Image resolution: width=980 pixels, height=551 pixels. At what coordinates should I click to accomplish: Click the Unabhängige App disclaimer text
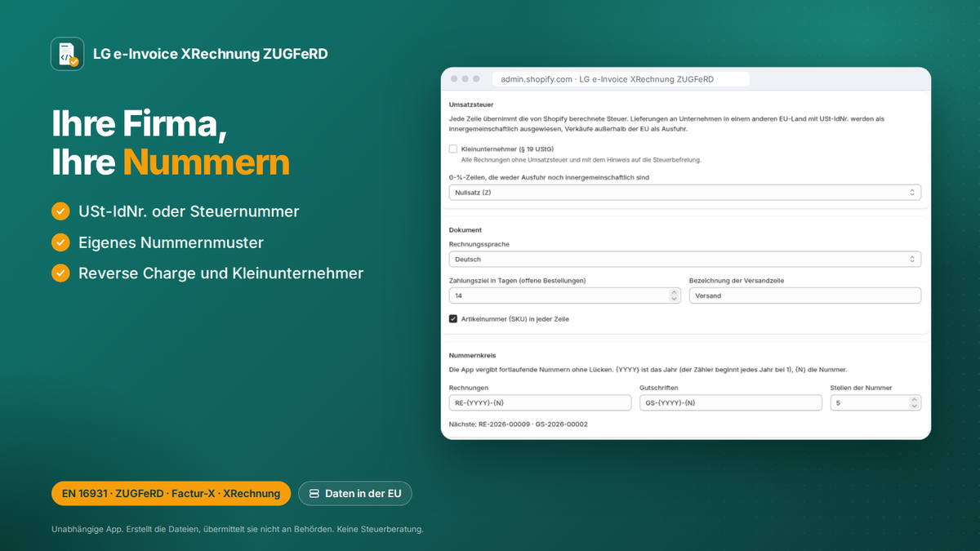point(237,529)
